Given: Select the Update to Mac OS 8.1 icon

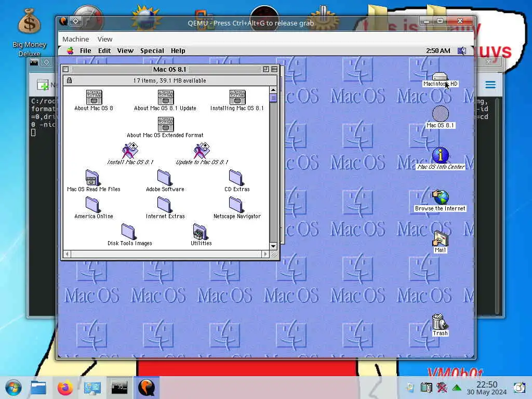Looking at the screenshot, I should [x=202, y=151].
